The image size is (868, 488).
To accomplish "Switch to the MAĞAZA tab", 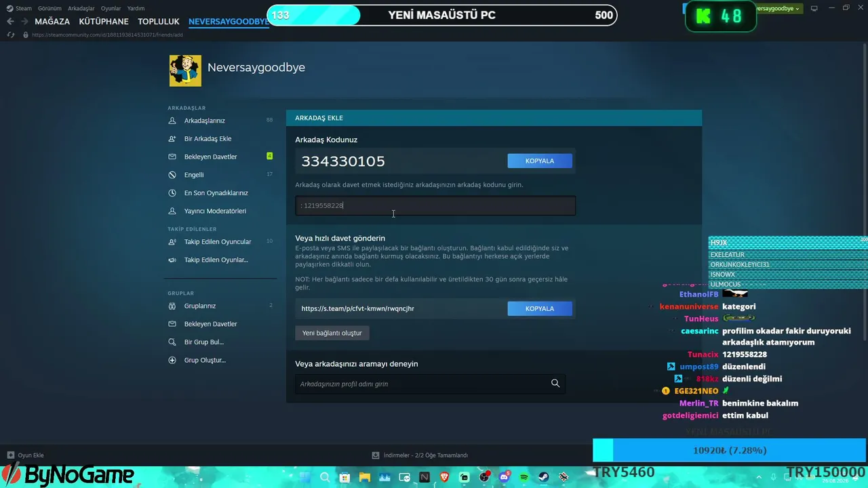I will (52, 22).
